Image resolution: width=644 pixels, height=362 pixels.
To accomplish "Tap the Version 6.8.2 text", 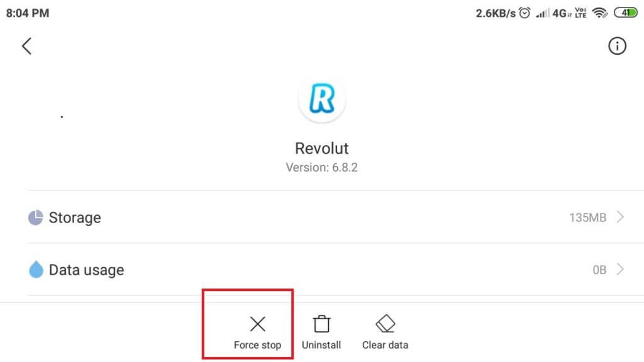I will 322,167.
